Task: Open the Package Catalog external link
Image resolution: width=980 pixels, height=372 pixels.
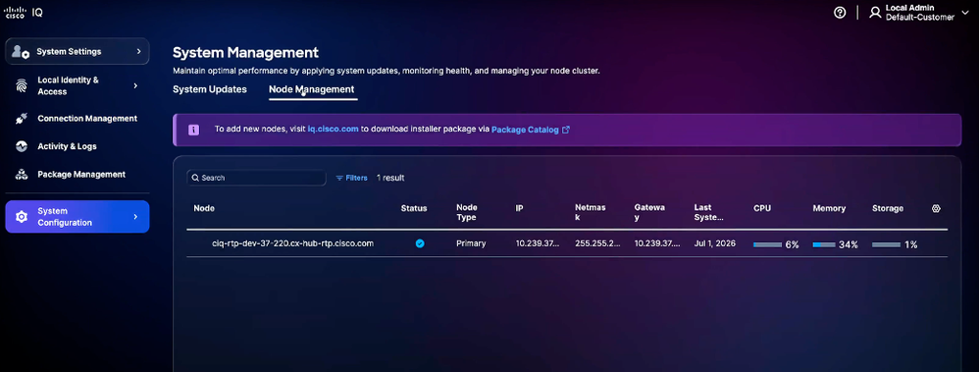Action: coord(530,130)
